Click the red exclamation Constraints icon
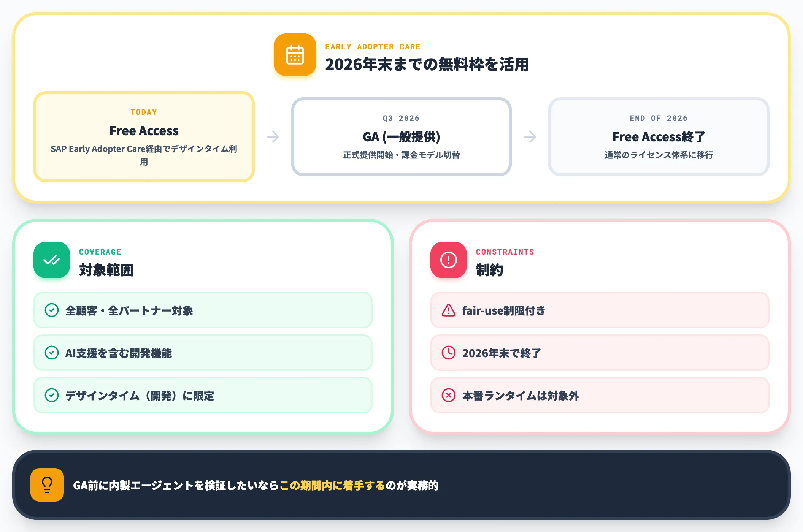The height and width of the screenshot is (532, 803). pyautogui.click(x=449, y=260)
